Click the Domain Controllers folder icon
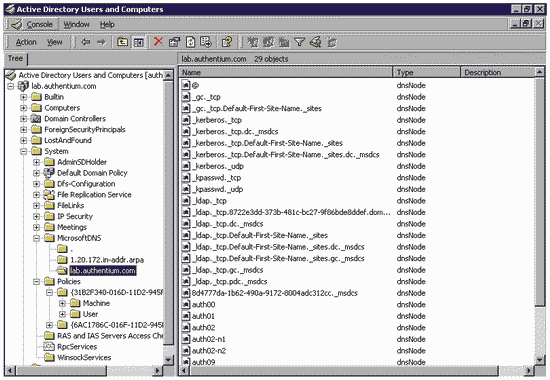Screen dimensions: 550x380 pos(36,119)
